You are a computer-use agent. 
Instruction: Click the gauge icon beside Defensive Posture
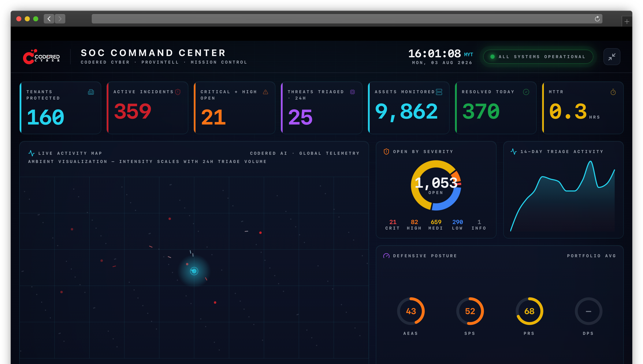click(386, 256)
